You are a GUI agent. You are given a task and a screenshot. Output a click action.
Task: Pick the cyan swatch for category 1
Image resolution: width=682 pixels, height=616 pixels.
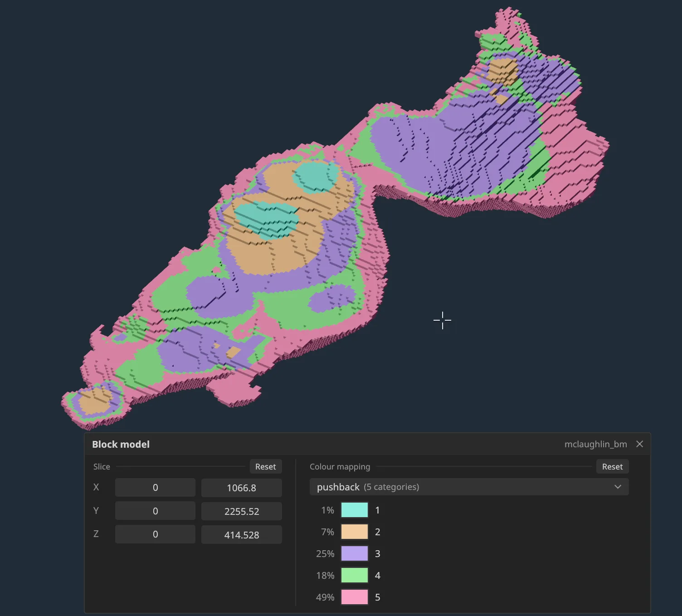(x=354, y=510)
